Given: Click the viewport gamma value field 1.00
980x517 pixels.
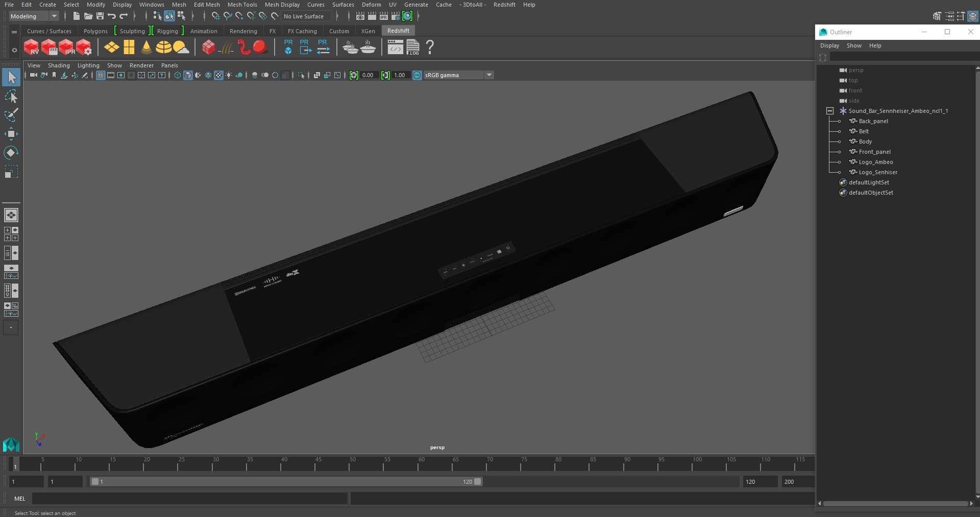Looking at the screenshot, I should point(400,75).
